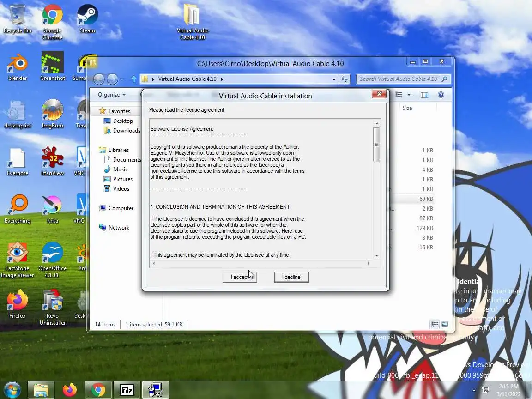Select the OpenOffice 4.1.11 desktop shortcut
This screenshot has height=399, width=532.
[x=53, y=260]
